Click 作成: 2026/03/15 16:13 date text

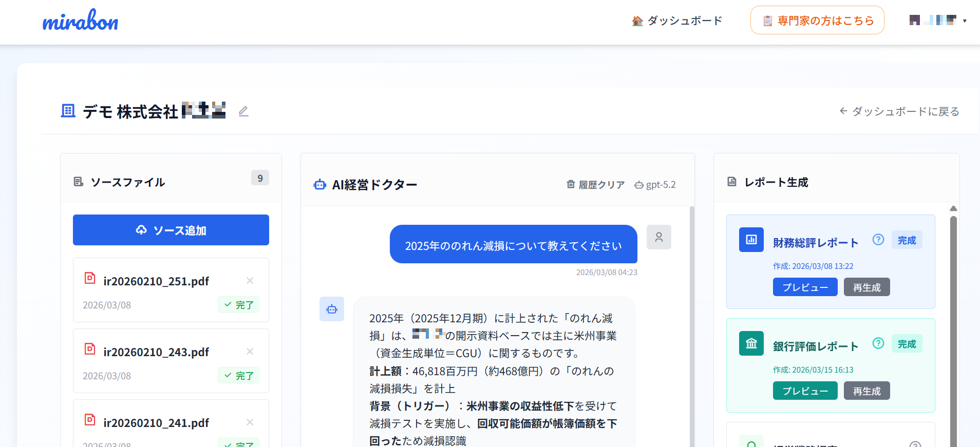(x=813, y=370)
